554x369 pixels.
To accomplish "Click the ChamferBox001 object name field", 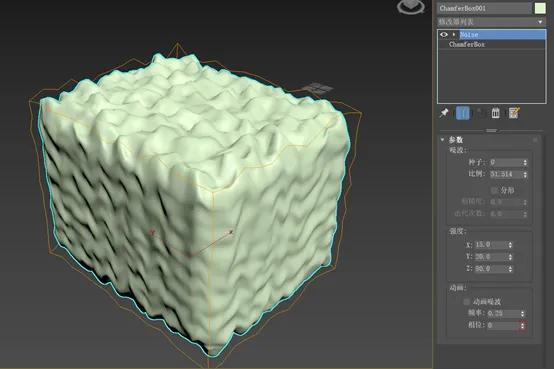I will coord(484,8).
